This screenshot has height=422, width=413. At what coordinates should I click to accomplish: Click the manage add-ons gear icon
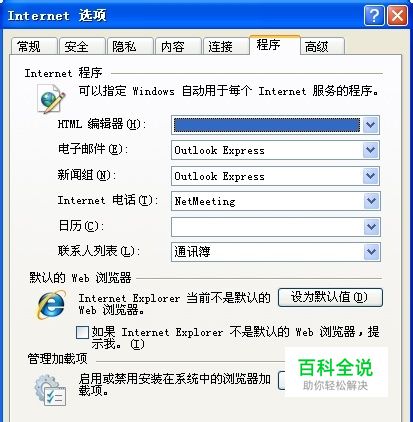coord(50,390)
